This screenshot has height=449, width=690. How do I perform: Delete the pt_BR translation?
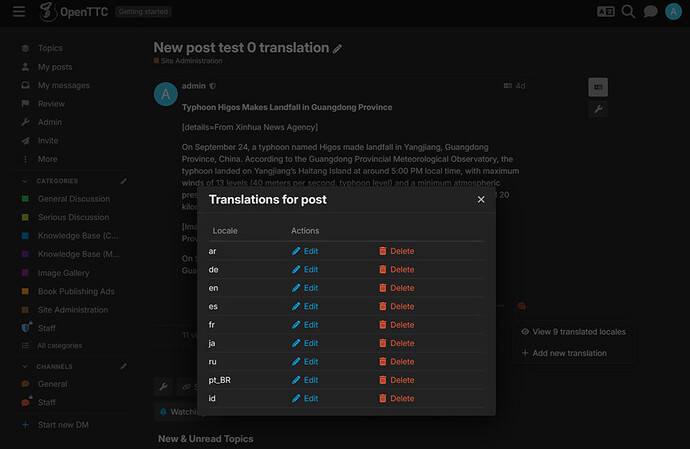point(396,380)
